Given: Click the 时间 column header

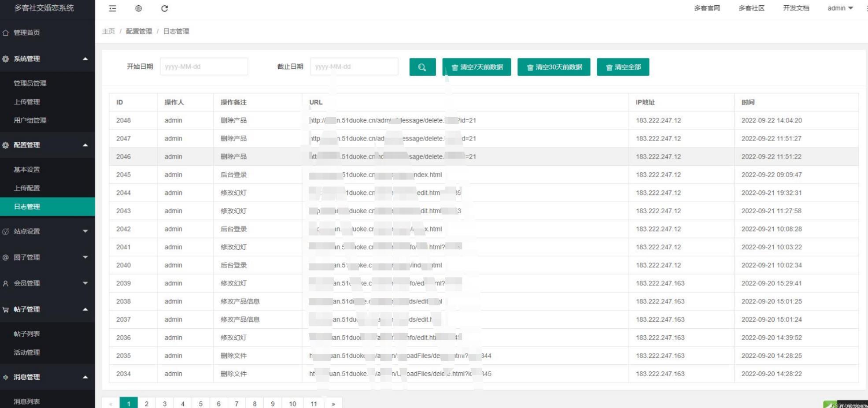Looking at the screenshot, I should (x=748, y=102).
